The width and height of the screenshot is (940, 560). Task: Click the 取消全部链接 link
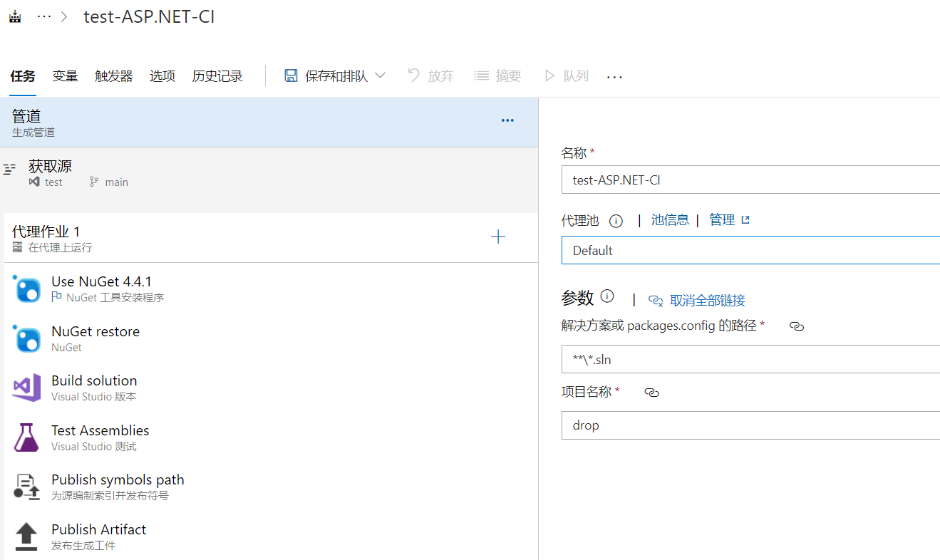point(708,300)
